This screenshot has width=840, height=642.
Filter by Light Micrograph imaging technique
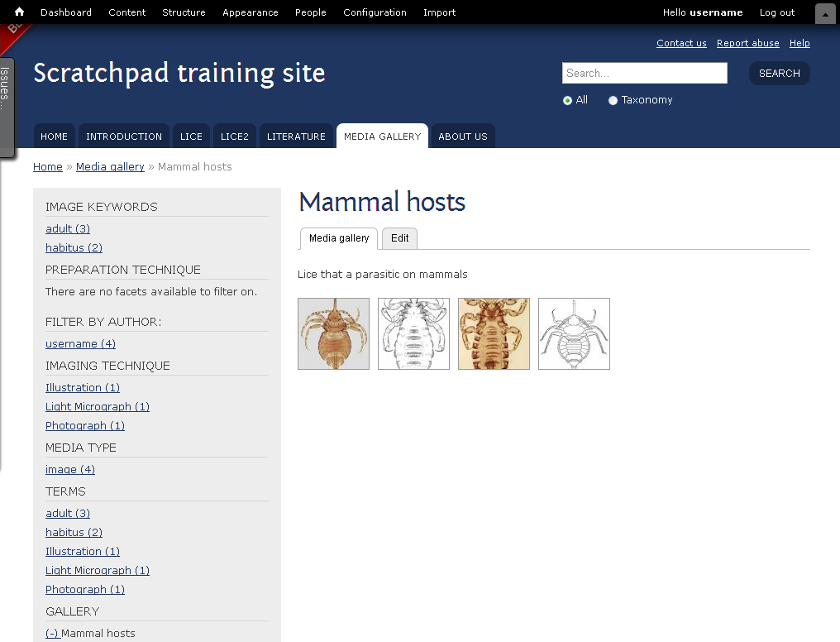(98, 407)
